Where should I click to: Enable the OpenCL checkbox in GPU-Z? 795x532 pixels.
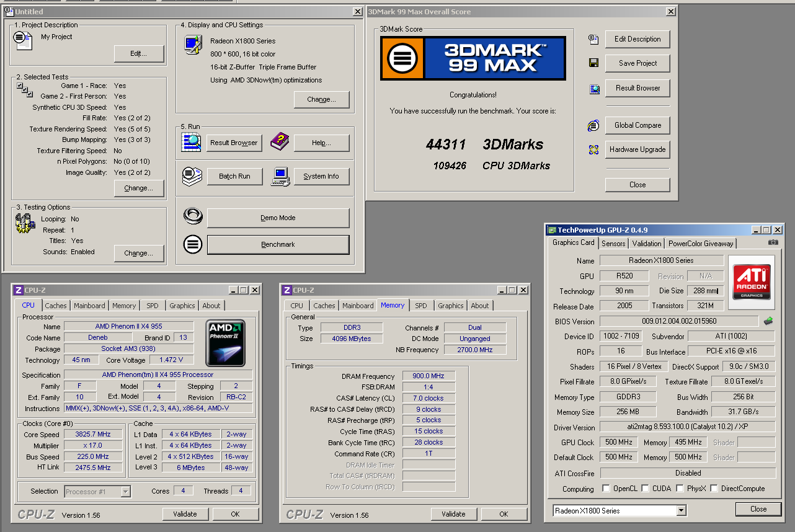coord(606,488)
